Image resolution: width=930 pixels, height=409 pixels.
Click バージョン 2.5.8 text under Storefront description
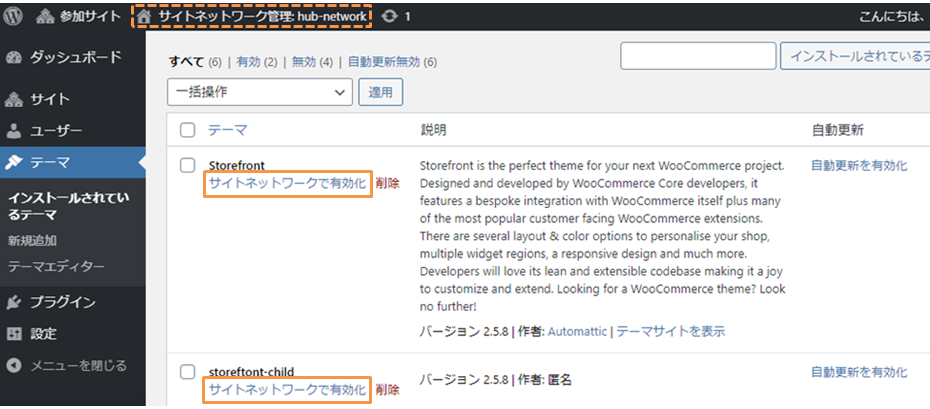[464, 331]
